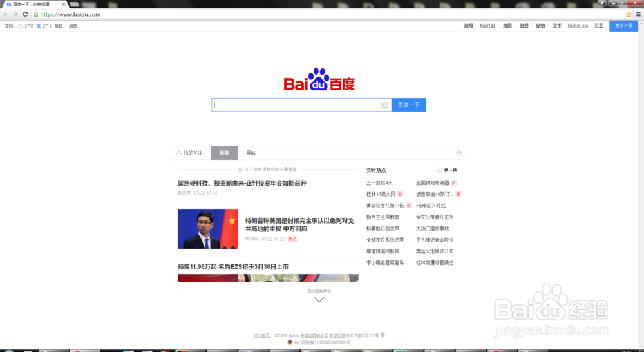Screen dimensions: 644x352
Task: Open the 设置 link
Action: pos(599,26)
